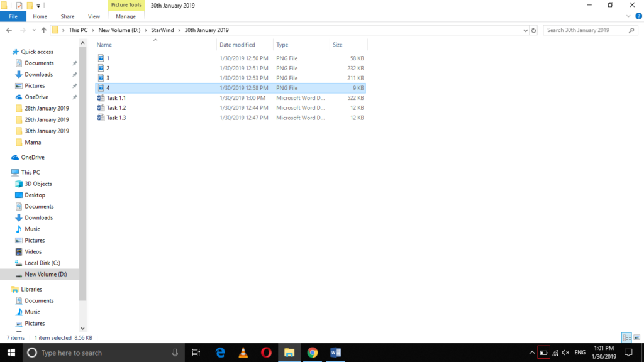Switch to details view layout icon
The image size is (644, 362).
[x=627, y=337]
